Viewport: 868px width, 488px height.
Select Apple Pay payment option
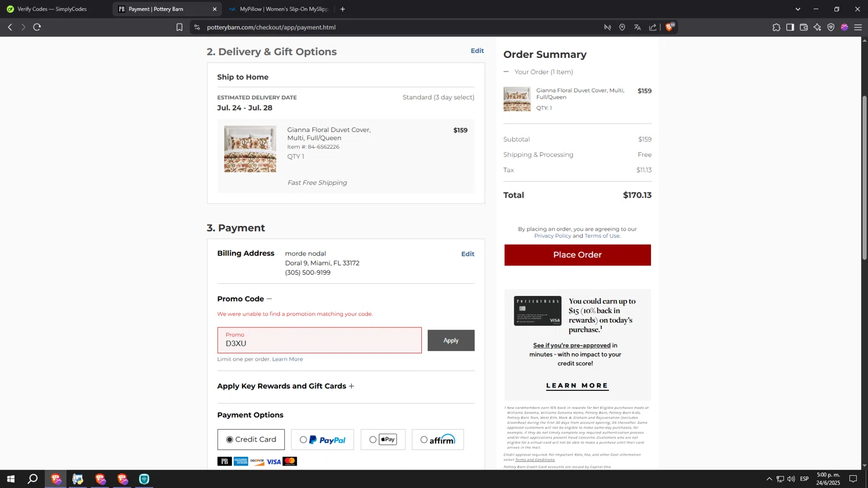pos(383,439)
